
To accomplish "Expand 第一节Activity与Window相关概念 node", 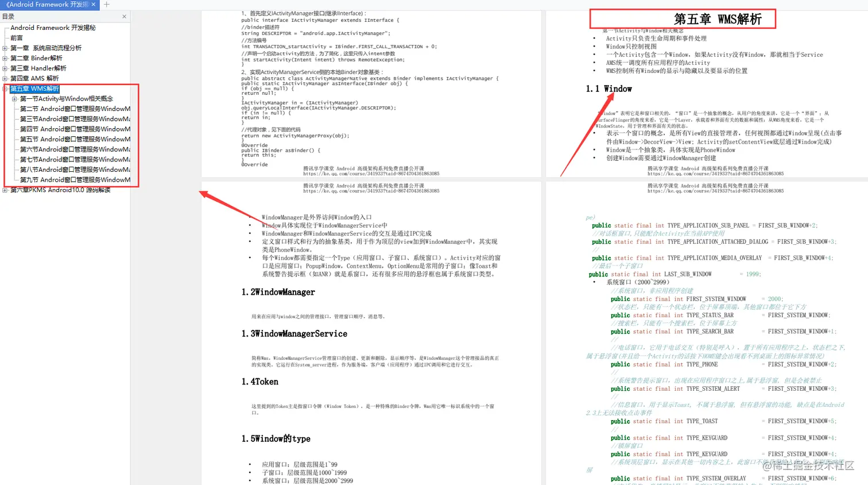I will pyautogui.click(x=14, y=99).
